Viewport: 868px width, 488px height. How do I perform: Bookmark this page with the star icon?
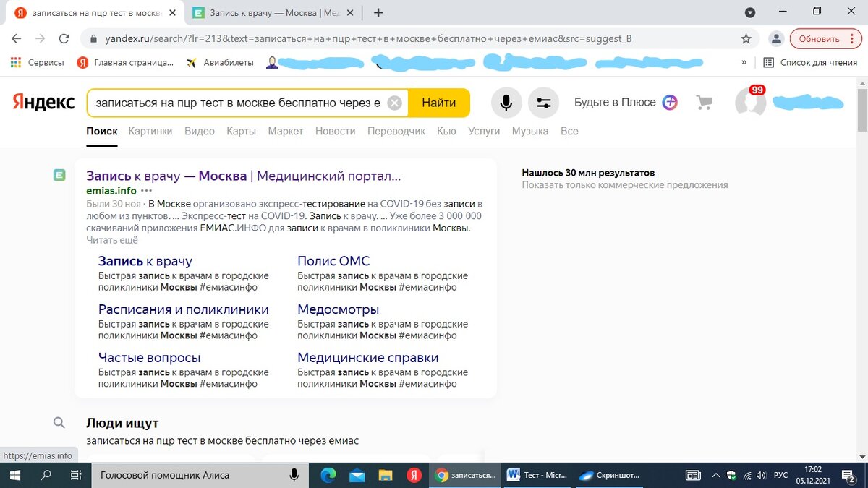[x=746, y=39]
